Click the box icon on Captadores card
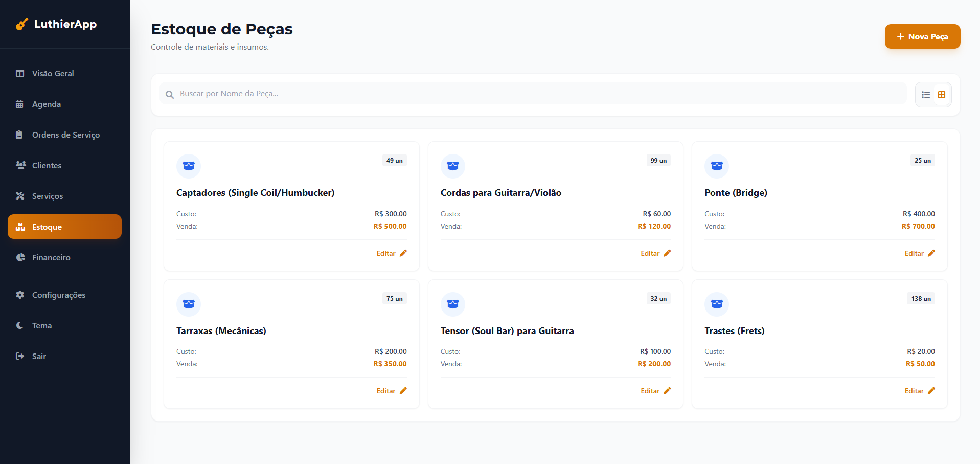 coord(189,166)
